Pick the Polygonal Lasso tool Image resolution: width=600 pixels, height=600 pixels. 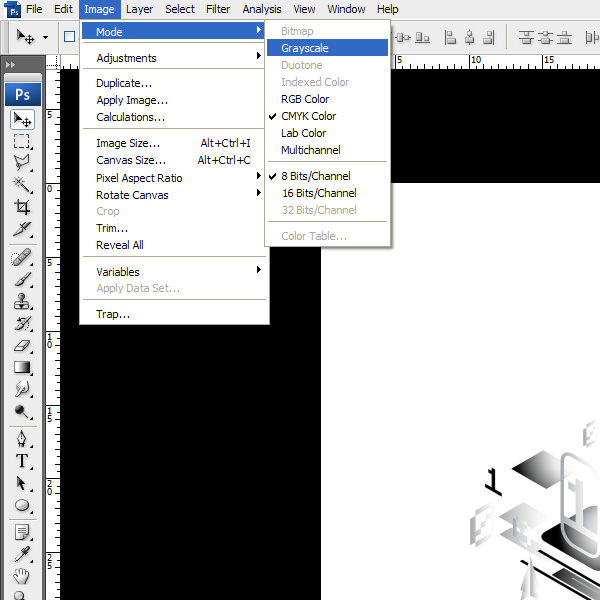click(22, 163)
